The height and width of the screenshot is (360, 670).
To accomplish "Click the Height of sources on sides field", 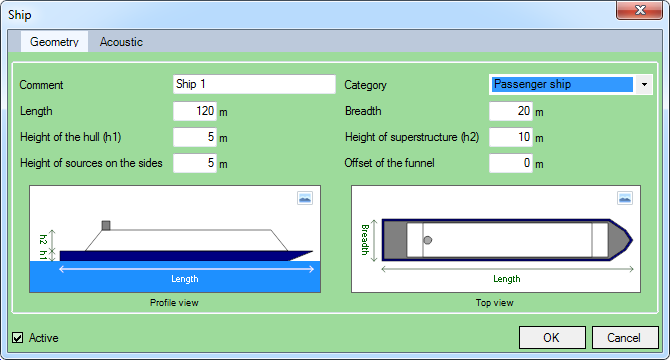I will point(195,163).
